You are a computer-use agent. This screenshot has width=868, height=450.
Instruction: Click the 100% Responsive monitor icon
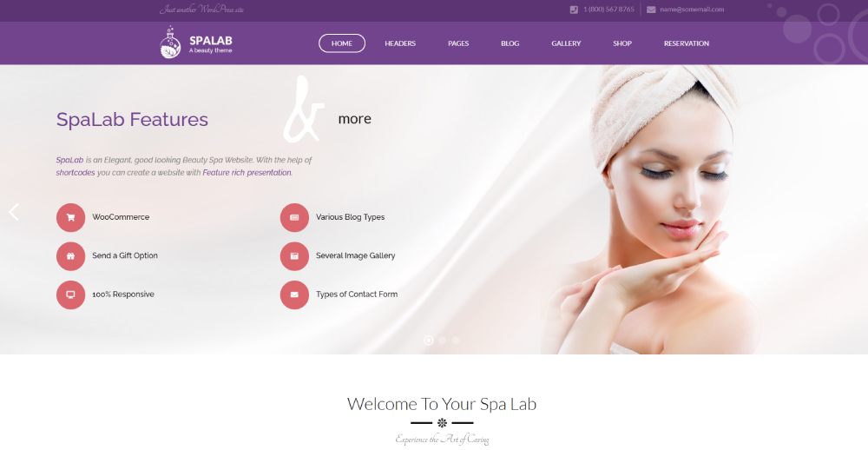point(71,294)
